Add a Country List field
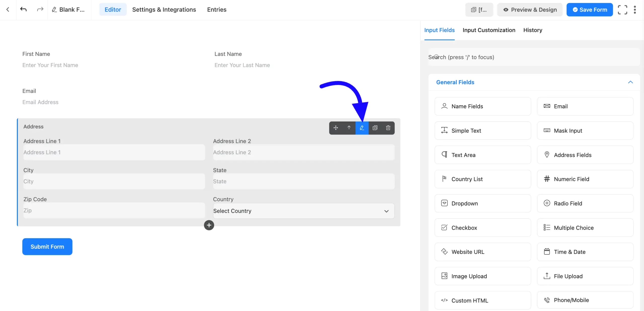 click(482, 179)
